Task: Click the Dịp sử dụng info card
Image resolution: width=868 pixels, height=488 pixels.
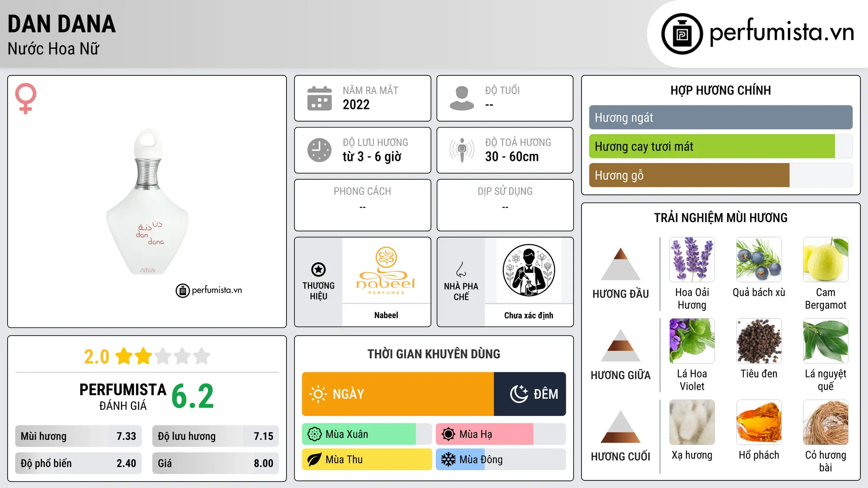Action: (505, 205)
